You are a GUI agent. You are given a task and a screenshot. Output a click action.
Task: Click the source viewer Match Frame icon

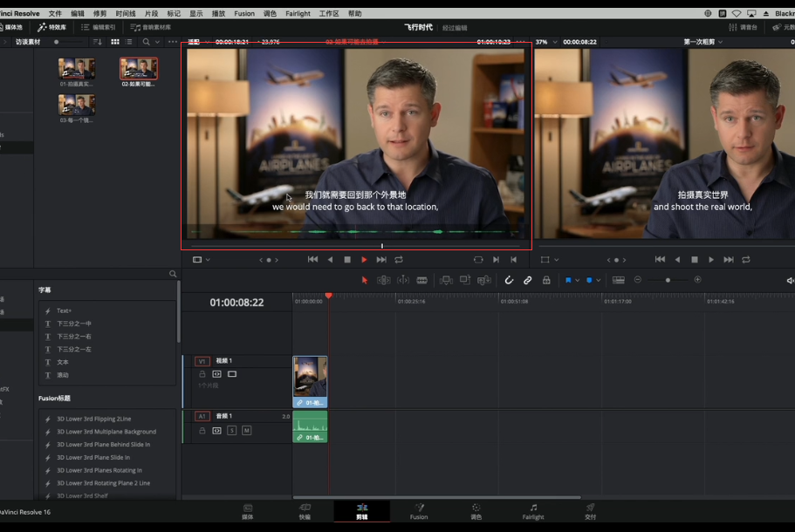478,259
